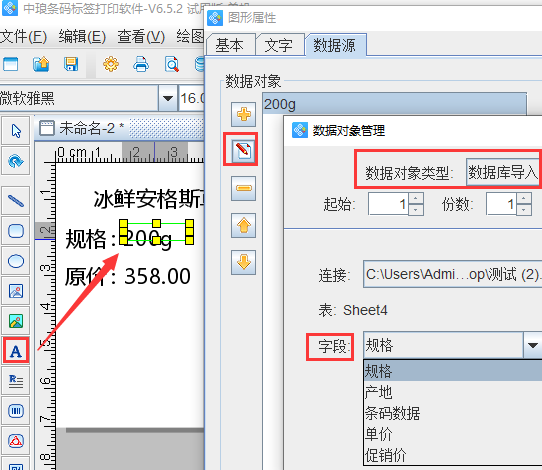Switch to the 文字 tab
Screen dimensions: 542x470
click(279, 45)
